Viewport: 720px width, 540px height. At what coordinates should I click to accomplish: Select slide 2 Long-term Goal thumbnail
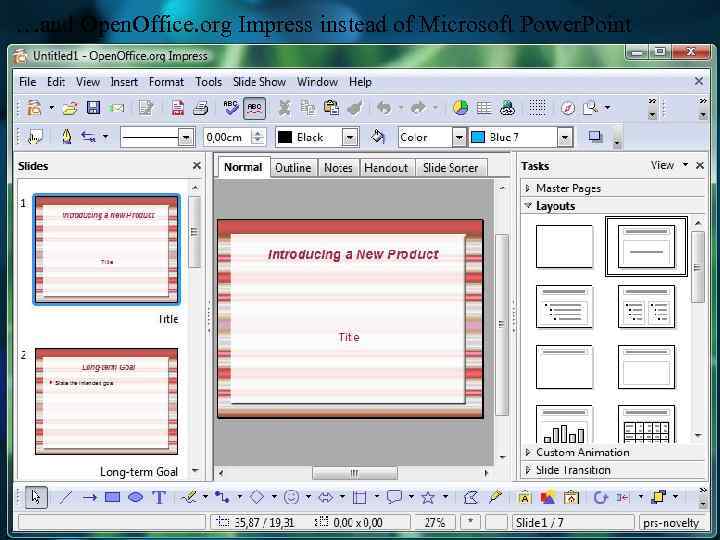click(107, 401)
